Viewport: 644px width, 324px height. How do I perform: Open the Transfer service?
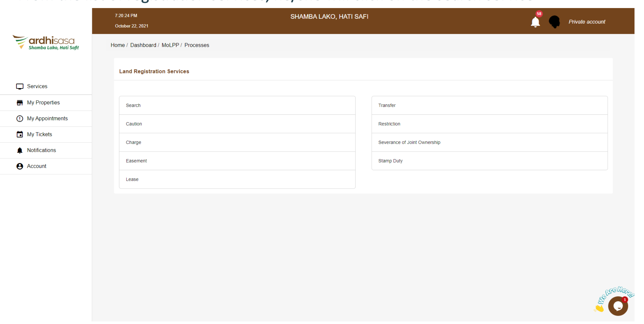(387, 106)
